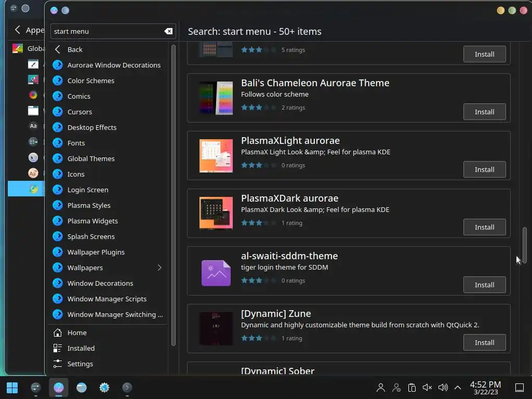Image resolution: width=532 pixels, height=399 pixels.
Task: Expand hidden system tray icons
Action: pyautogui.click(x=458, y=388)
